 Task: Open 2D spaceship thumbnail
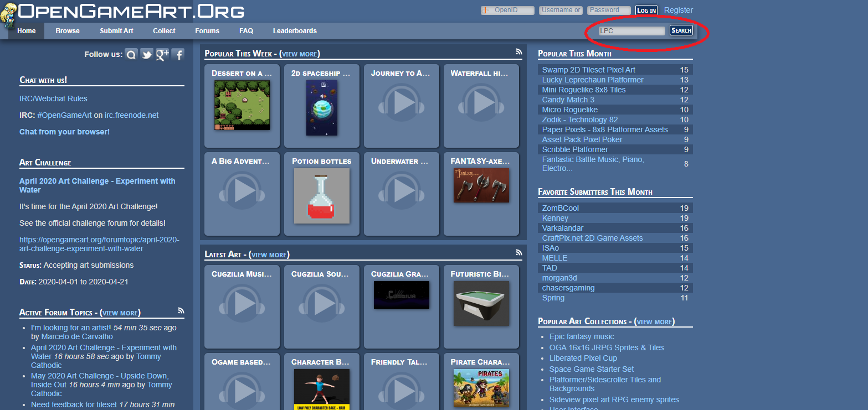click(322, 108)
